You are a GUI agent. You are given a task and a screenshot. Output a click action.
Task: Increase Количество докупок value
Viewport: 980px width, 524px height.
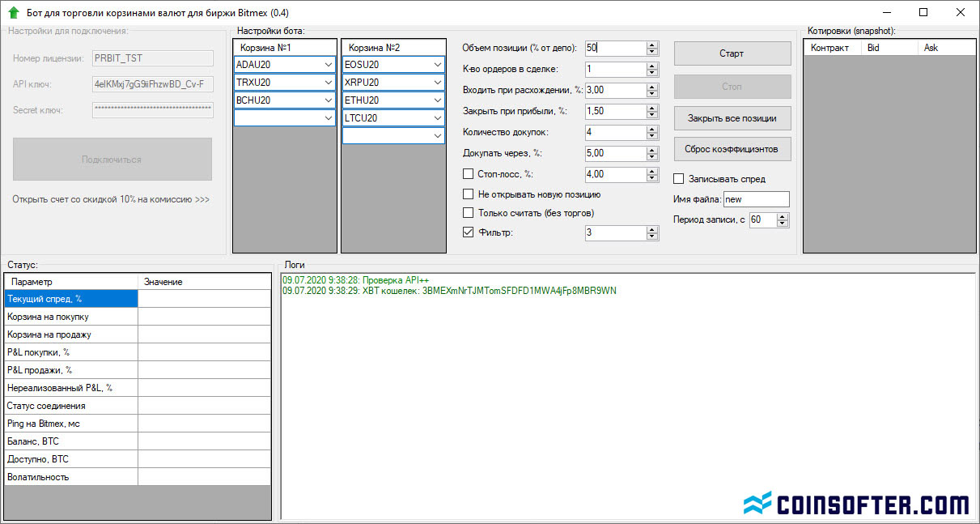[x=652, y=129]
